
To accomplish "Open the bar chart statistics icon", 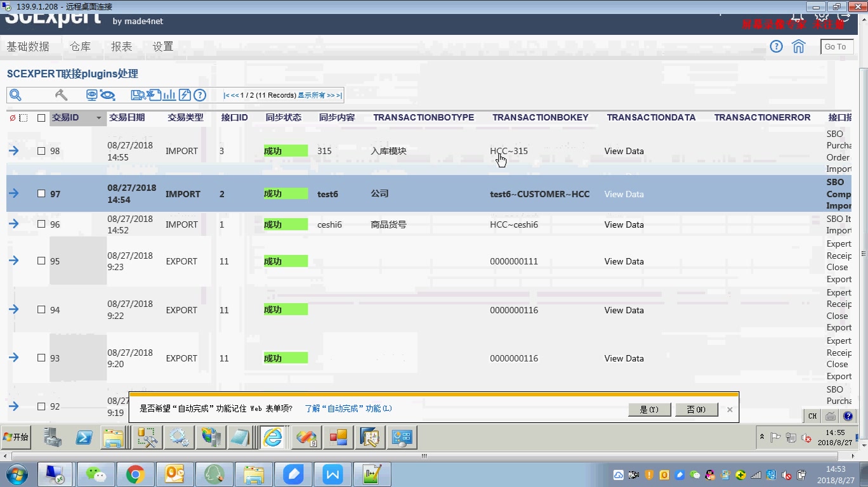I will click(169, 94).
